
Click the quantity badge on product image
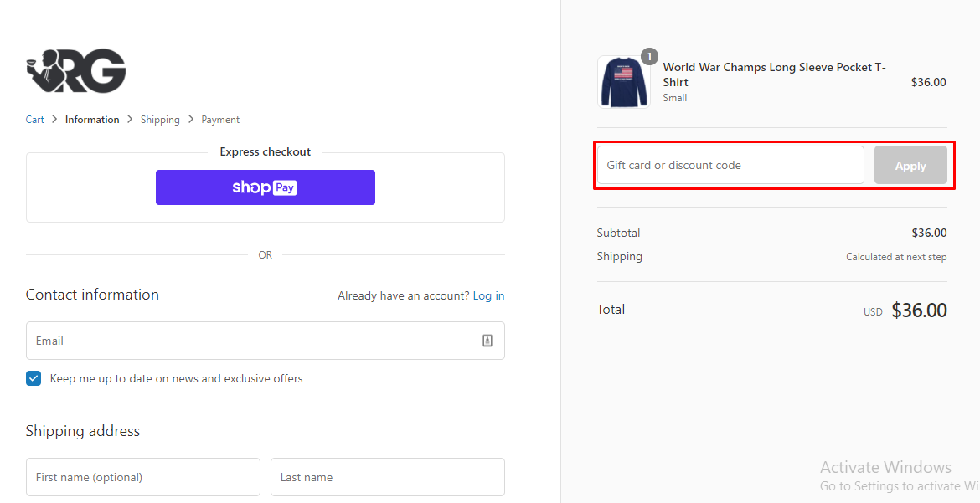(649, 57)
